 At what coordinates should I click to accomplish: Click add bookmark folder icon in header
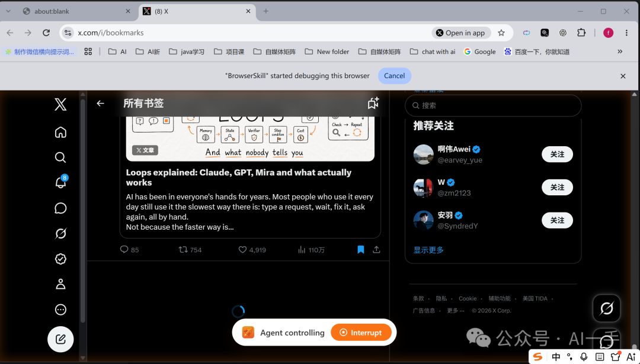[373, 103]
